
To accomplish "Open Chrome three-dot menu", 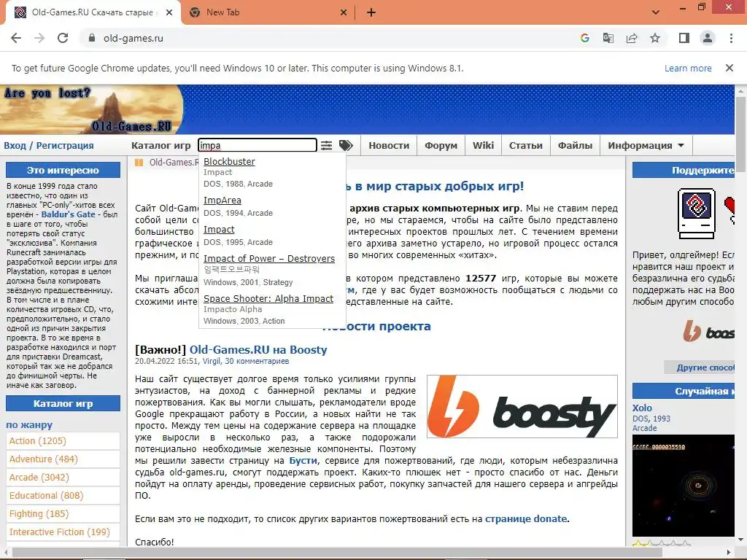I will point(731,38).
